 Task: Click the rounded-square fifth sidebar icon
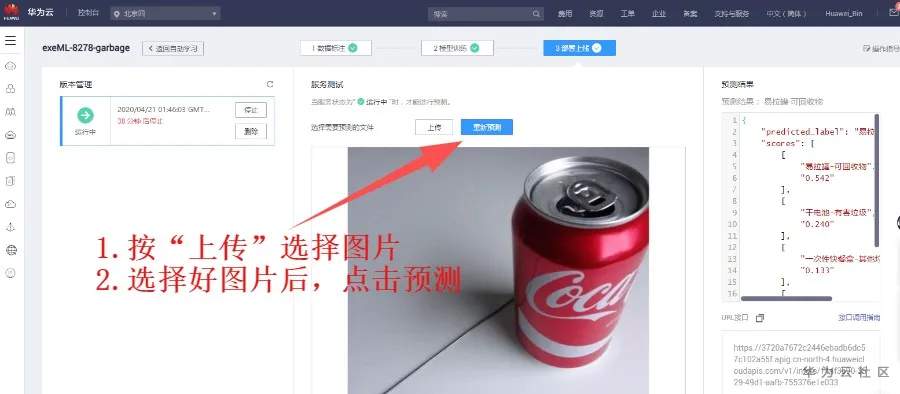10,158
